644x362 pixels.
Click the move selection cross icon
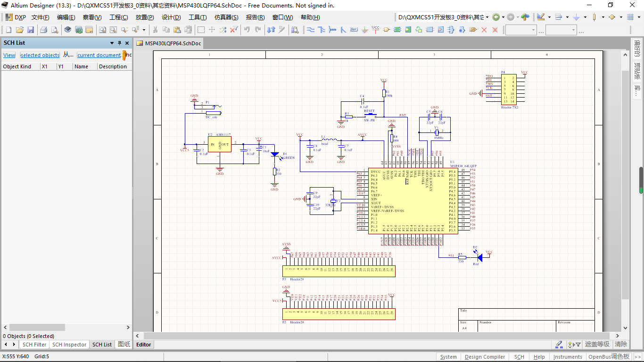pos(212,30)
